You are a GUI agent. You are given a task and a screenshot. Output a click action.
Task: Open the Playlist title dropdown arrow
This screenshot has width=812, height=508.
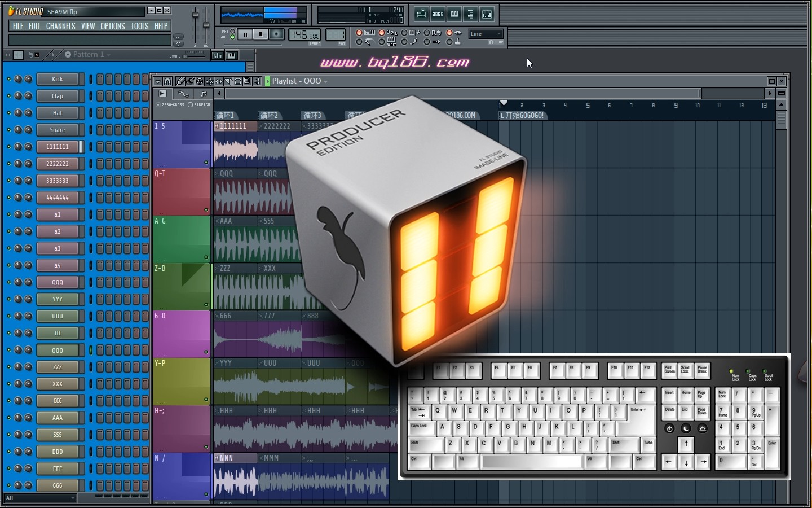coord(325,82)
